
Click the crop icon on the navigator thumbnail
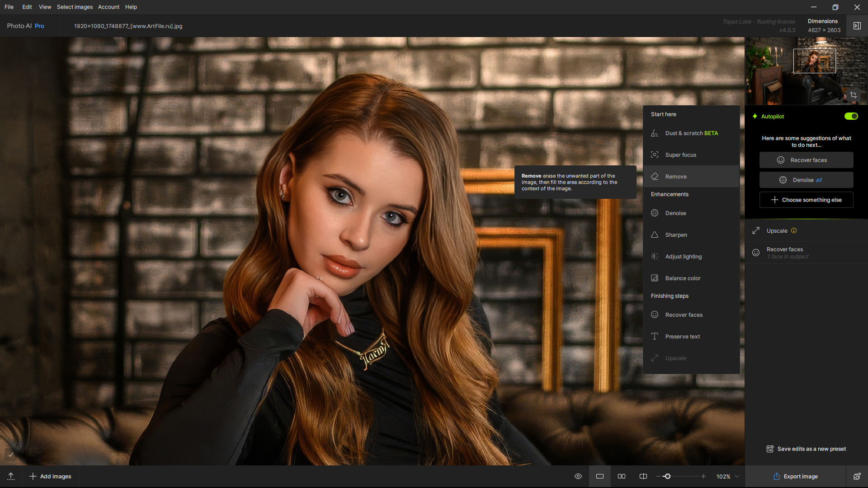854,95
